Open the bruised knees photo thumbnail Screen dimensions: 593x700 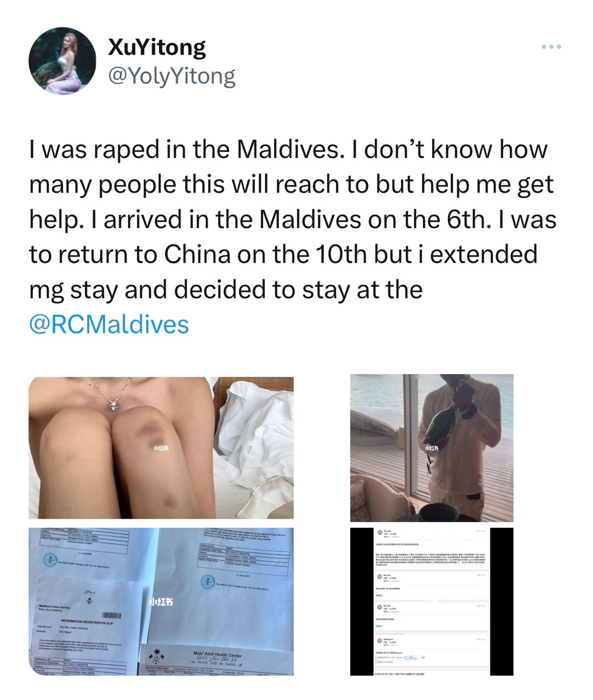[x=161, y=448]
